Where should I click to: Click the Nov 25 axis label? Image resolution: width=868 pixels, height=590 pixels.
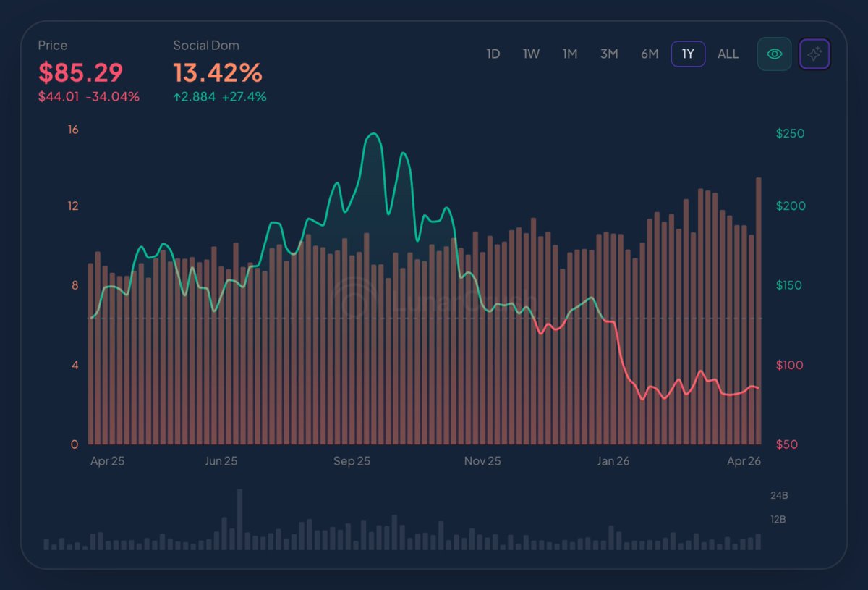point(482,461)
